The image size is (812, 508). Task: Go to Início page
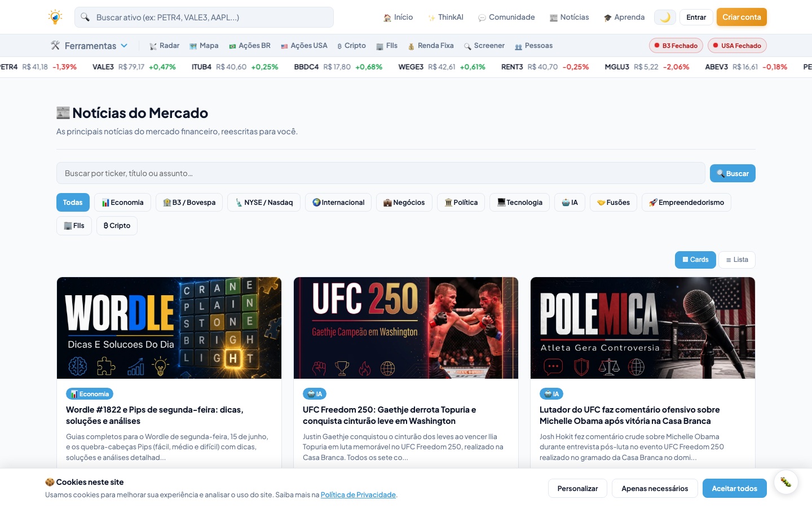[398, 17]
